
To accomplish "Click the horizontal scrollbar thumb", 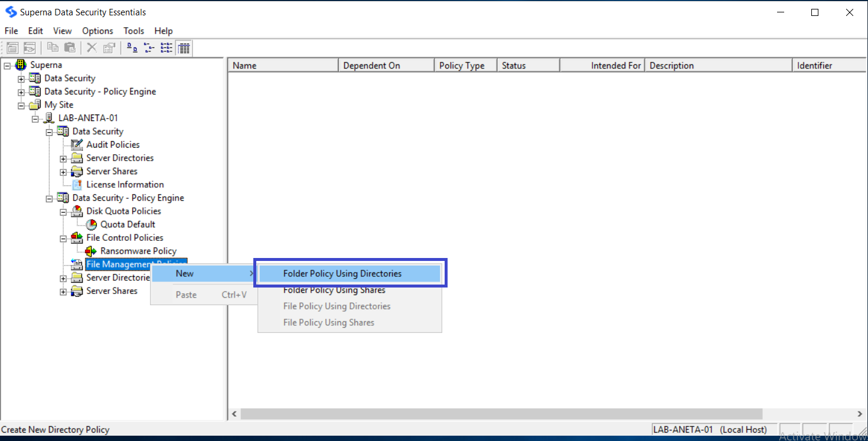I will point(501,414).
